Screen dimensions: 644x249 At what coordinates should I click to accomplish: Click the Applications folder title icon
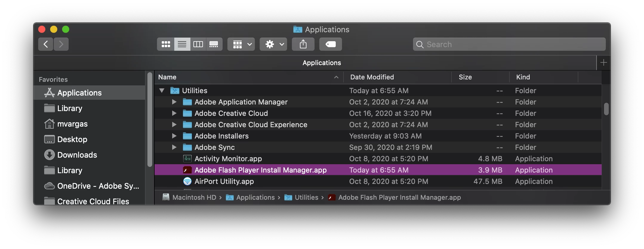tap(298, 29)
